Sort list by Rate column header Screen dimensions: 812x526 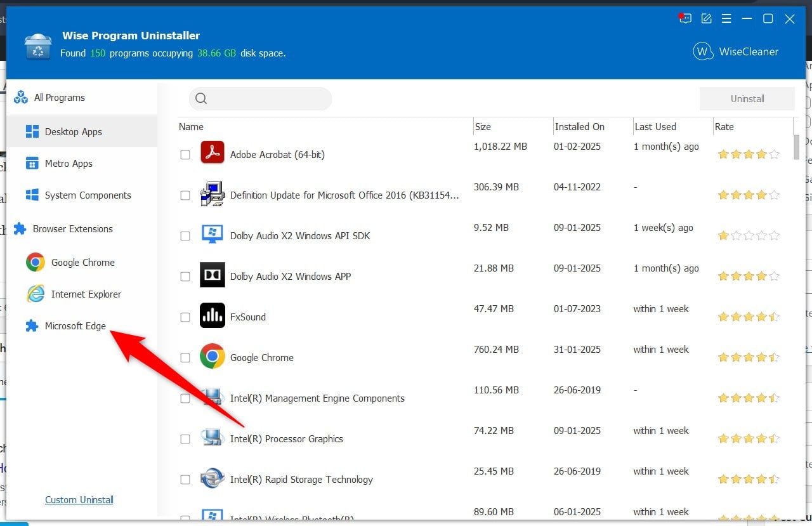coord(724,126)
